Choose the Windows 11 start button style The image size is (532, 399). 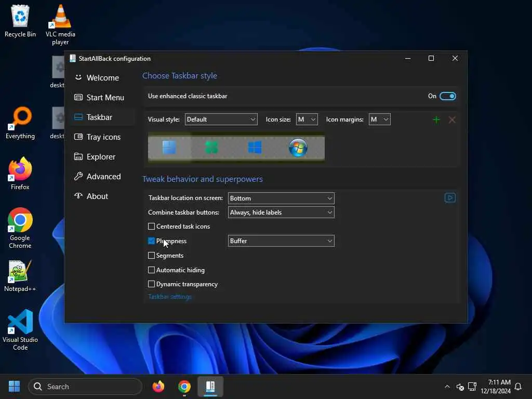pos(169,148)
